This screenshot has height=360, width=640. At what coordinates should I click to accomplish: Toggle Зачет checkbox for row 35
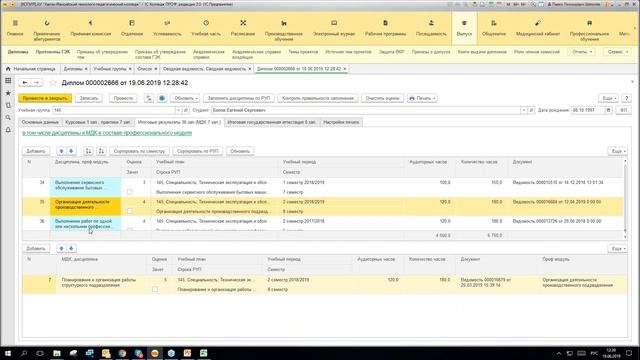point(129,211)
